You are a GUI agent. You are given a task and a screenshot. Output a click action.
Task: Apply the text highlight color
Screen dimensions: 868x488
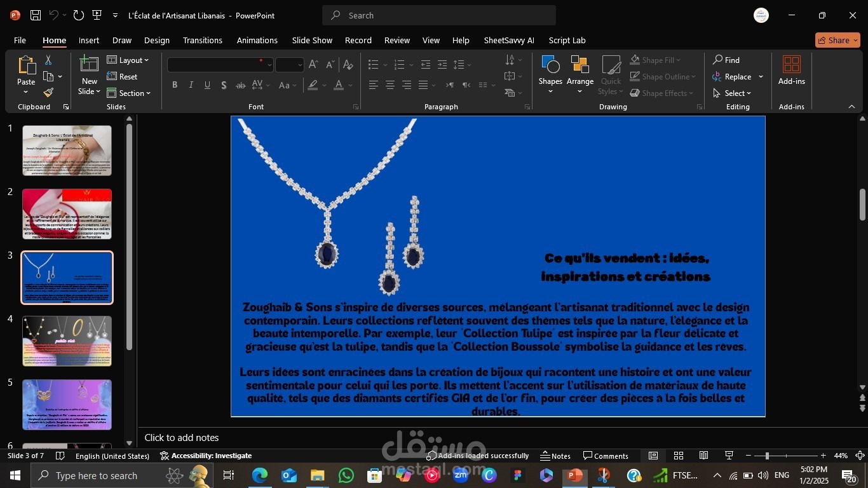click(312, 85)
